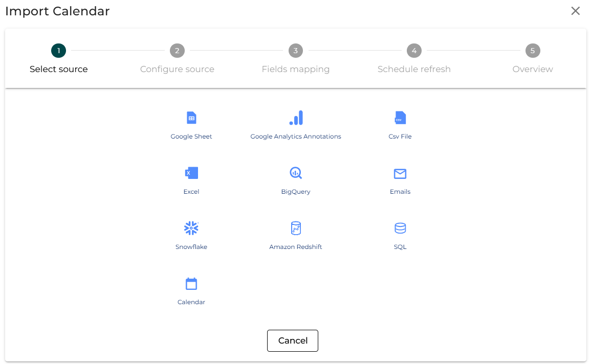The image size is (591, 364).
Task: Click the 'Google Analytics Annotations' text label
Action: tap(296, 136)
